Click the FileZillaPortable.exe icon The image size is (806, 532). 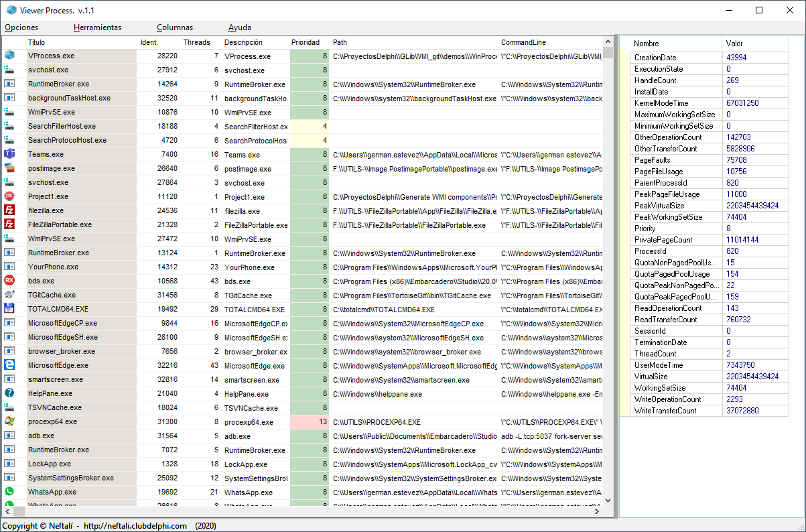[9, 224]
